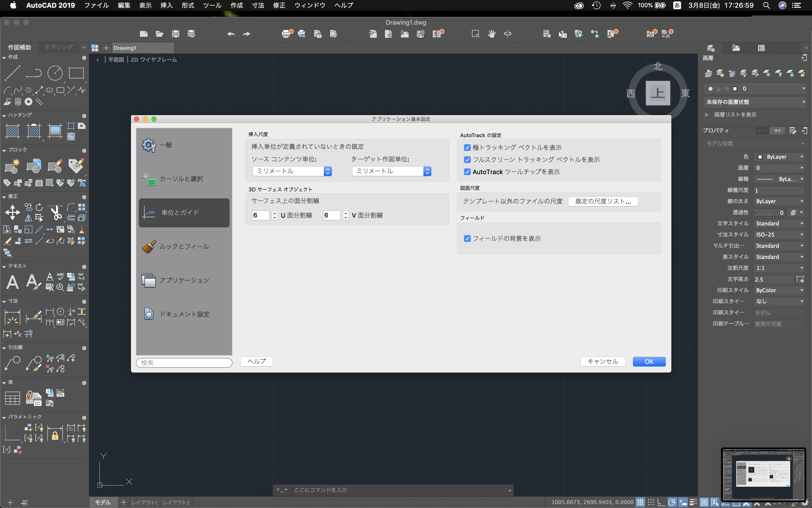Select the Pan hand tool
Screen dimensions: 812x508
[x=492, y=34]
